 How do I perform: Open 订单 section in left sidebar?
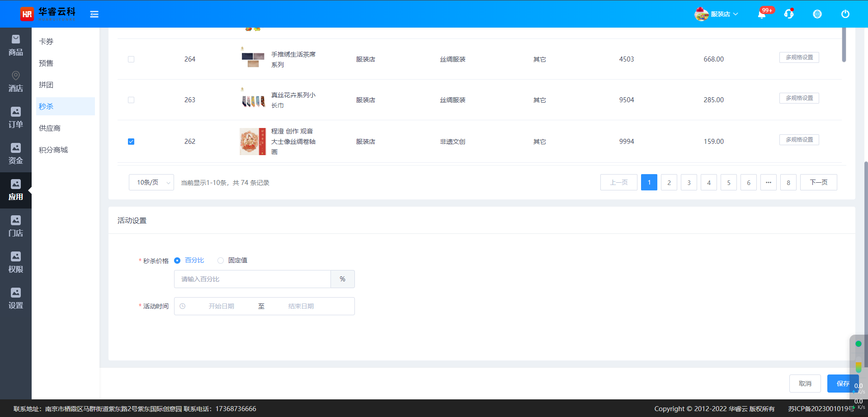tap(16, 118)
